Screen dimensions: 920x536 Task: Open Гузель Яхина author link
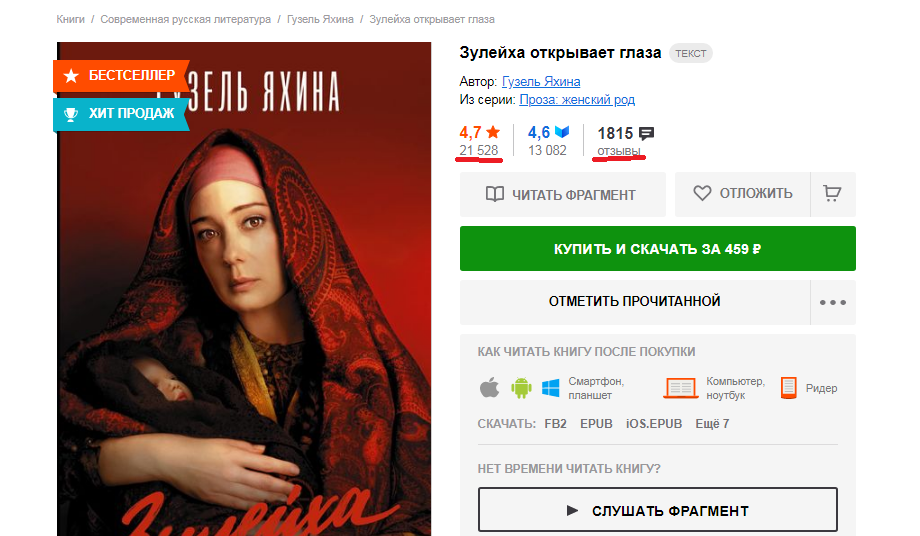[x=541, y=82]
